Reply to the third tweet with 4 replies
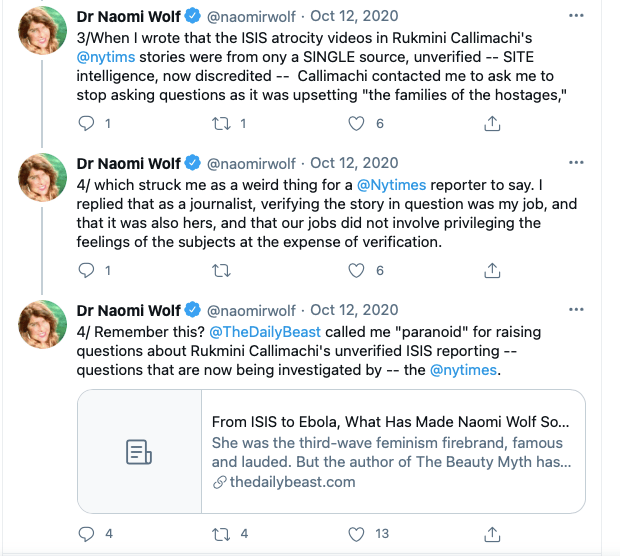The image size is (620, 556). pos(87,534)
